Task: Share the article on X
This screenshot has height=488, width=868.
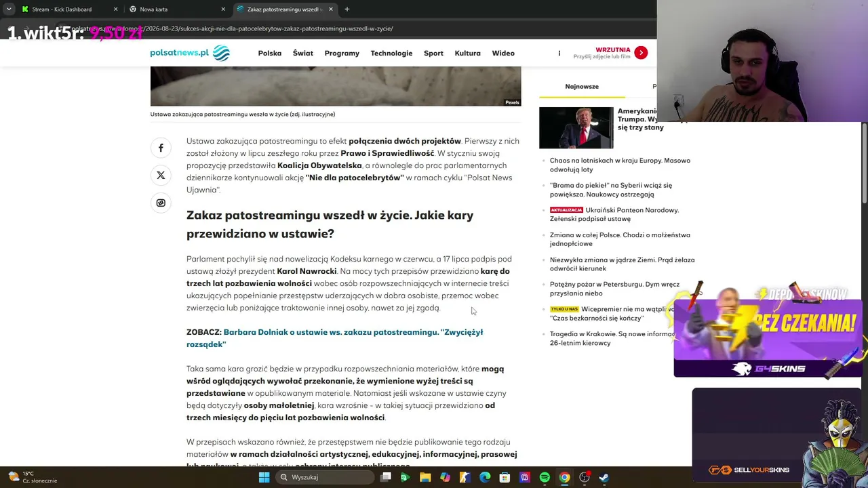Action: click(161, 176)
